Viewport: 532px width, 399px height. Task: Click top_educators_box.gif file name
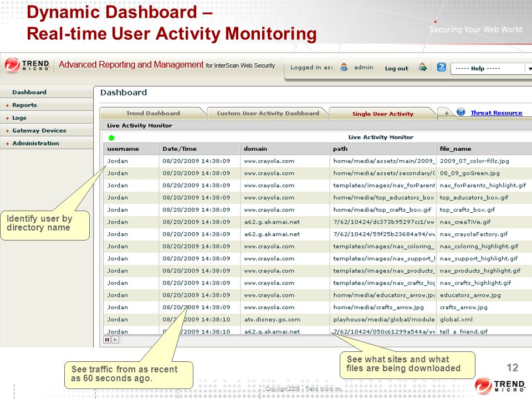click(474, 197)
